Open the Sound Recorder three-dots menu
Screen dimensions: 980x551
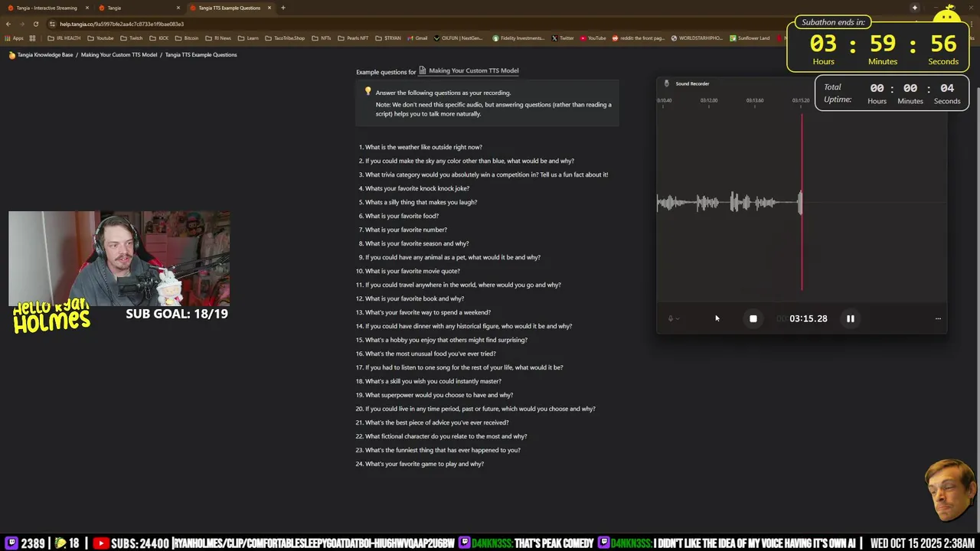coord(938,318)
